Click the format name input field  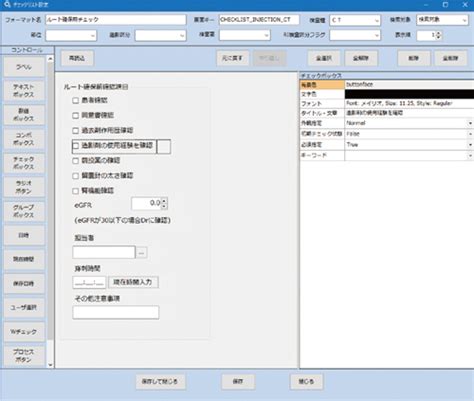116,20
